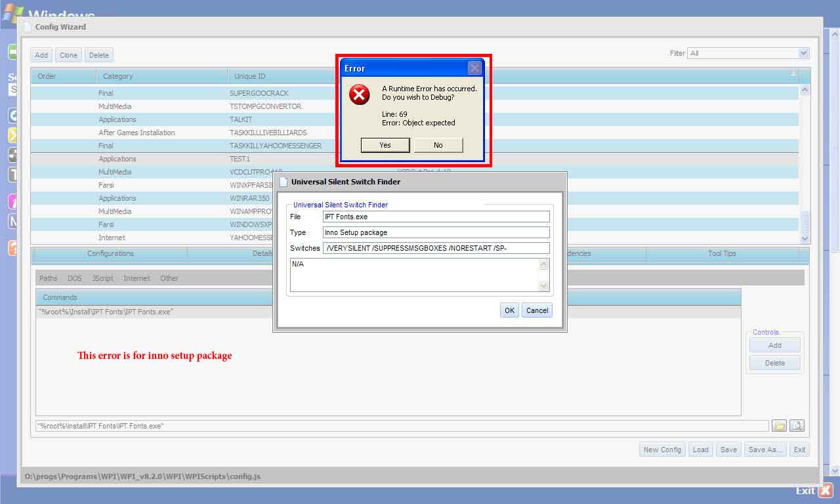Click the Switches field with /VERYSILENT

[x=436, y=248]
